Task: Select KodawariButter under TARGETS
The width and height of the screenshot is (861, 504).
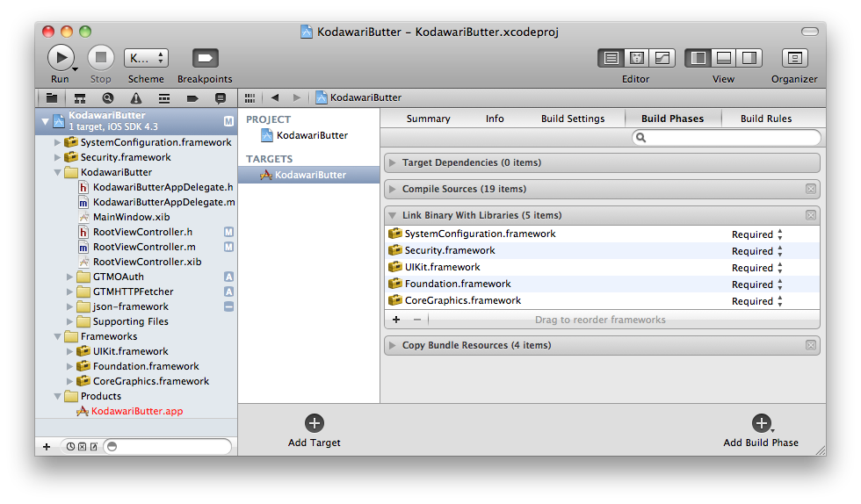Action: click(308, 175)
